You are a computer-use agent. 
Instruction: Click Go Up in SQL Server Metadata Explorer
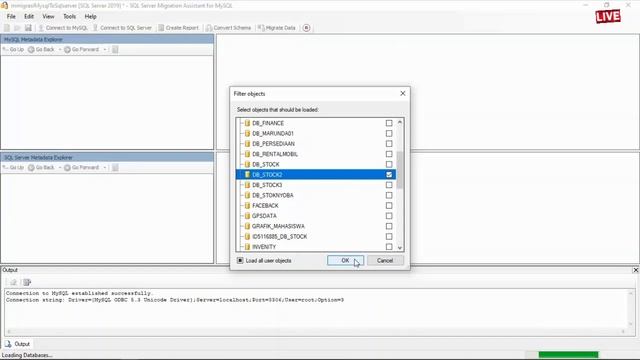coord(13,168)
